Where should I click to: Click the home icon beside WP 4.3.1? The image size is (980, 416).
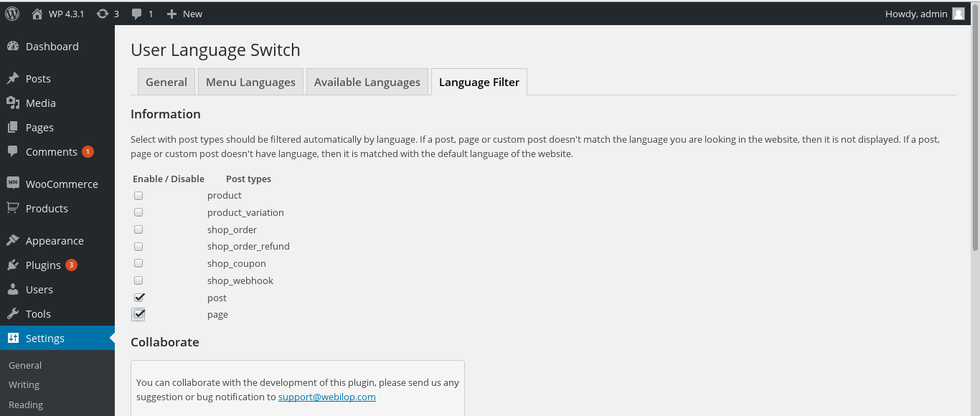(x=37, y=14)
